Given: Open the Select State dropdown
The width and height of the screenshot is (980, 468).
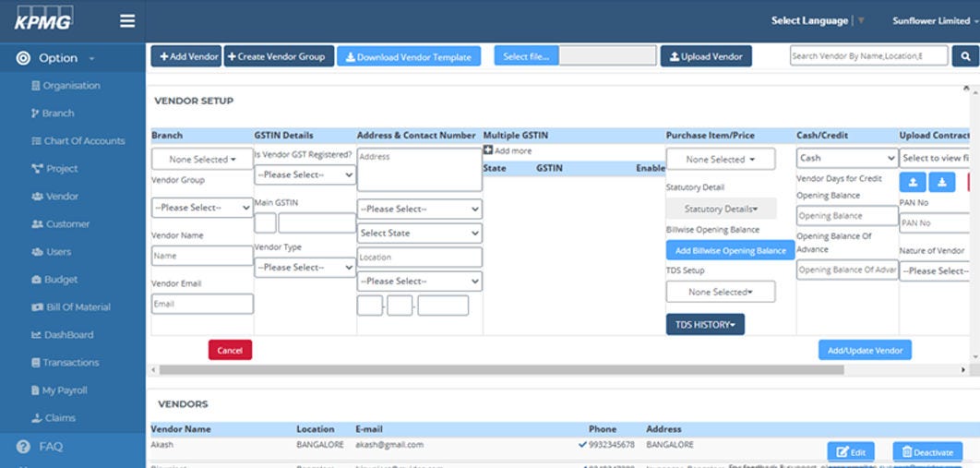Looking at the screenshot, I should (420, 234).
